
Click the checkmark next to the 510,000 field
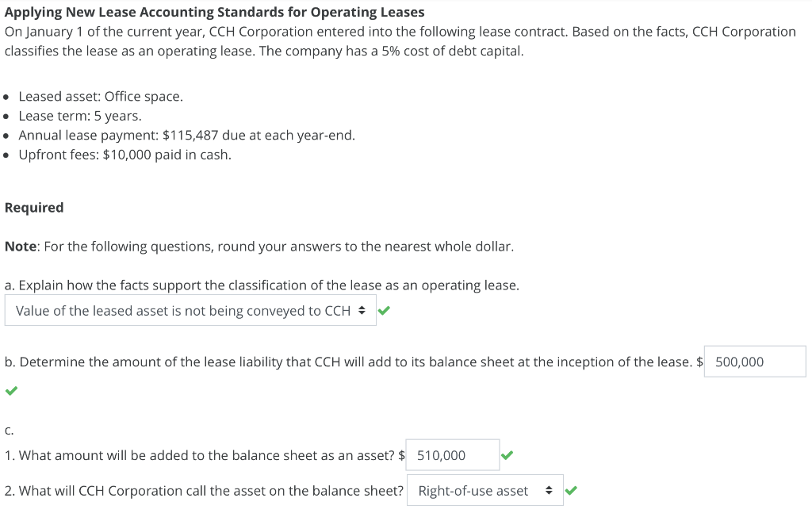tap(505, 454)
